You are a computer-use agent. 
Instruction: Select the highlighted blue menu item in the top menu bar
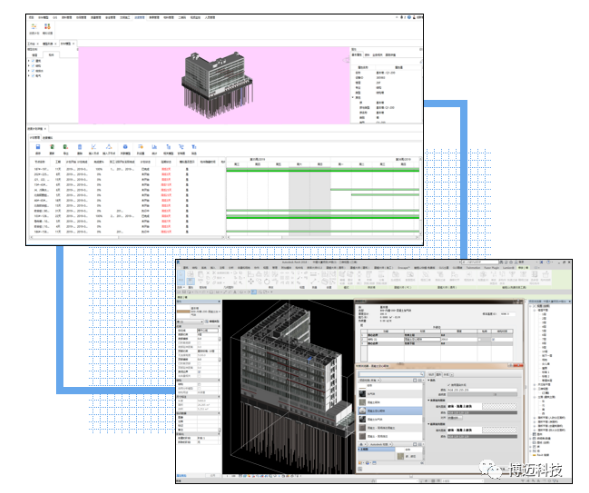click(139, 18)
